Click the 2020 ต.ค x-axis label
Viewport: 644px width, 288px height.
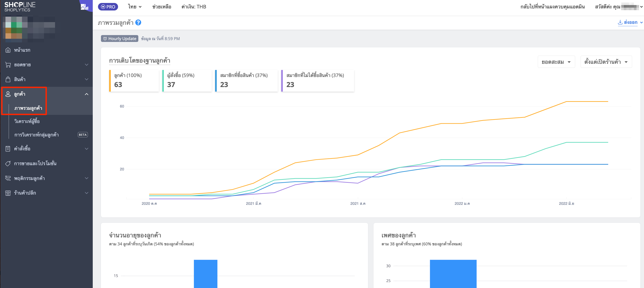[x=149, y=203]
